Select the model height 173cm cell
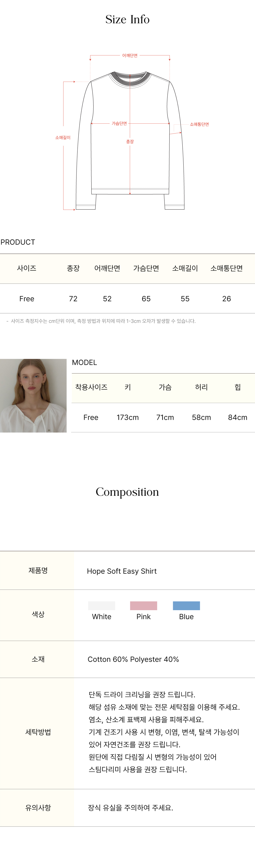Image resolution: width=255 pixels, height=868 pixels. pos(127,418)
